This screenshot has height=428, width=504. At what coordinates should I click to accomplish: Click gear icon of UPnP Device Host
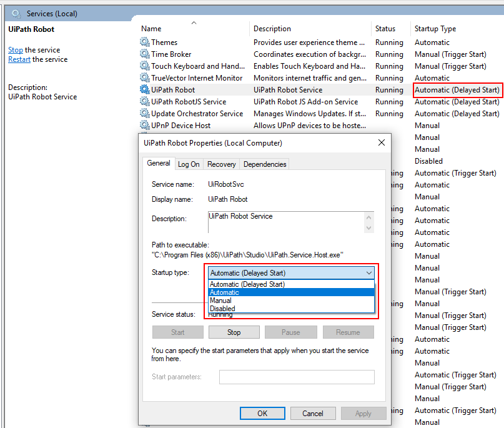[145, 125]
